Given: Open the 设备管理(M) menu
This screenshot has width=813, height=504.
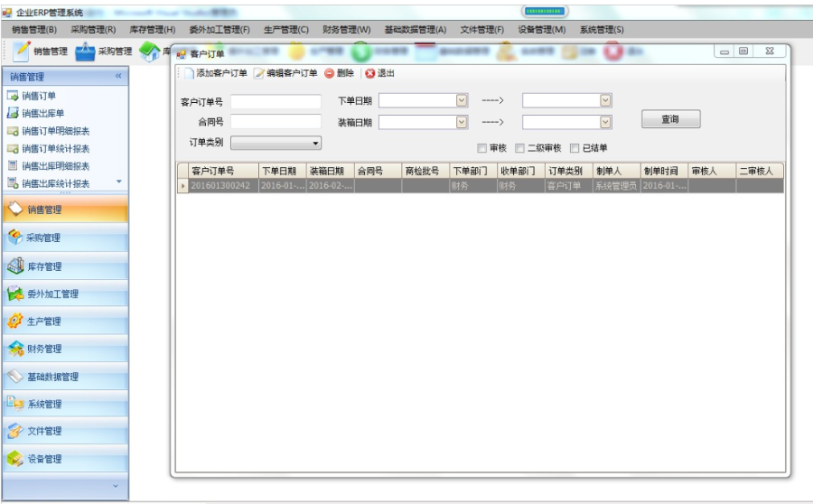Looking at the screenshot, I should pyautogui.click(x=542, y=30).
